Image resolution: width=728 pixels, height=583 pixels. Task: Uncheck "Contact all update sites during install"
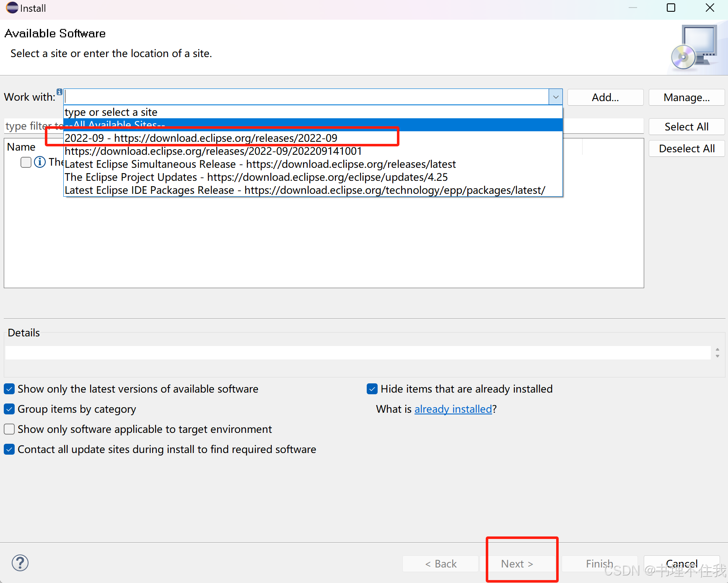click(9, 449)
